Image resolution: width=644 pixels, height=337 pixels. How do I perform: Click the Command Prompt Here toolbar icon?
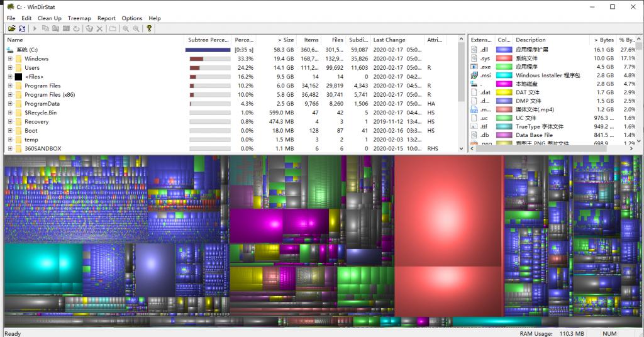[65, 28]
